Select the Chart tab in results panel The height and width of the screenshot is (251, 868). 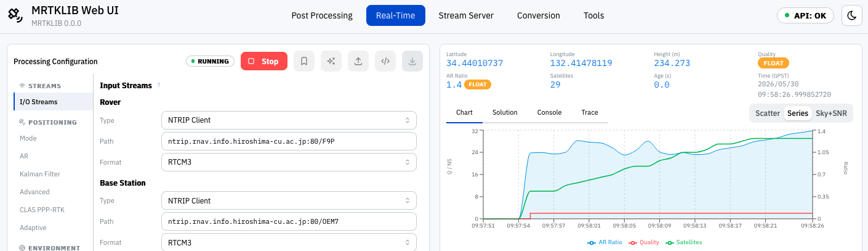click(464, 112)
